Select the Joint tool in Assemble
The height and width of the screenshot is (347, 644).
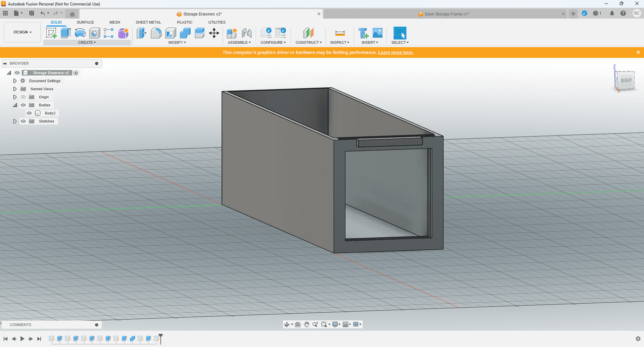(247, 33)
